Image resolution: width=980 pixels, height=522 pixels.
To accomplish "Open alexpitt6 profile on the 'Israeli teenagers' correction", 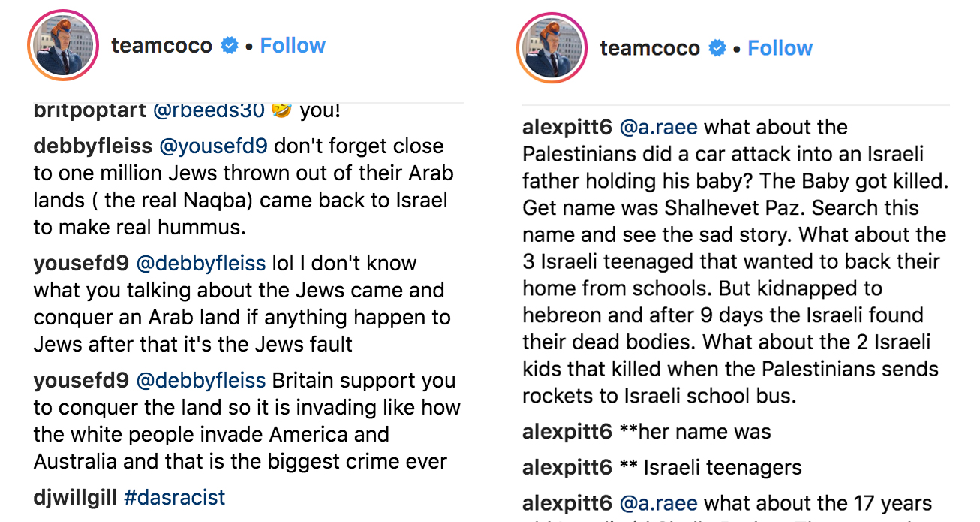I will pyautogui.click(x=567, y=468).
